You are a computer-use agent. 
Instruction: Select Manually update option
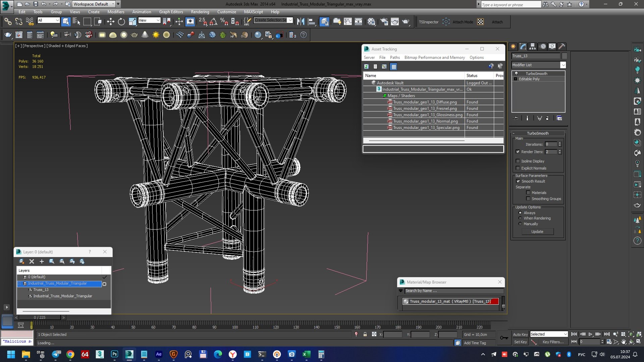coord(520,224)
